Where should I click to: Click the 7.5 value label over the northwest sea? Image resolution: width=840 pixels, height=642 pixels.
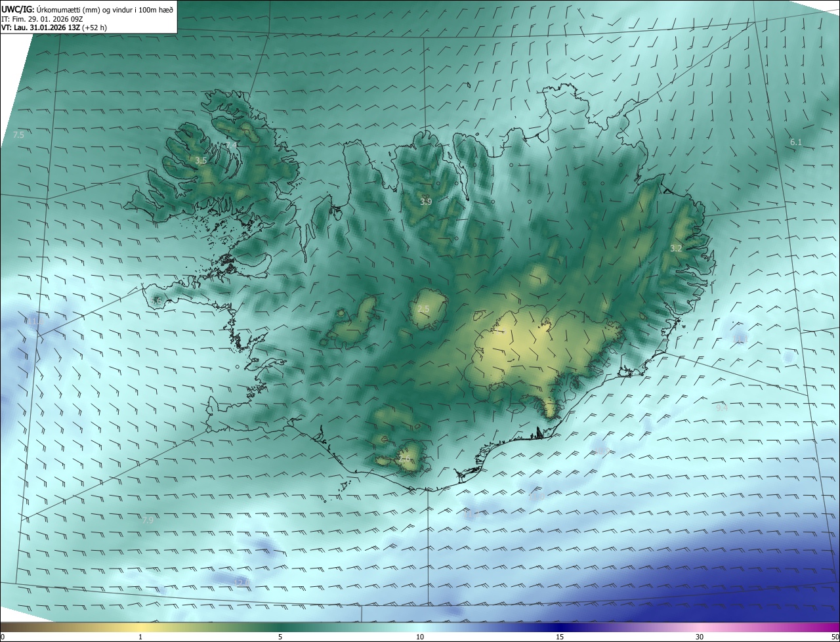click(18, 135)
